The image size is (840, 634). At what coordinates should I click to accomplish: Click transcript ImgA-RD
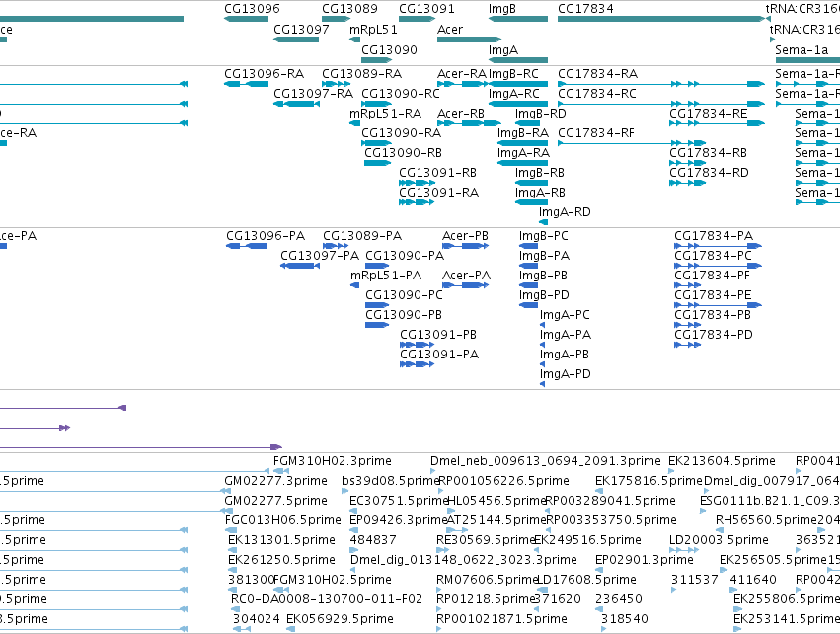[565, 211]
